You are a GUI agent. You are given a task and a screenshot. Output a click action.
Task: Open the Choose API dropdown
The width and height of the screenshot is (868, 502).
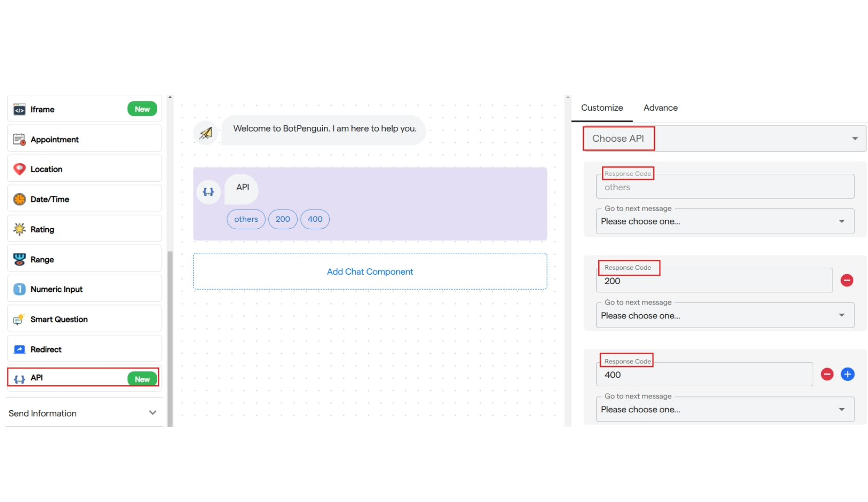pyautogui.click(x=725, y=139)
